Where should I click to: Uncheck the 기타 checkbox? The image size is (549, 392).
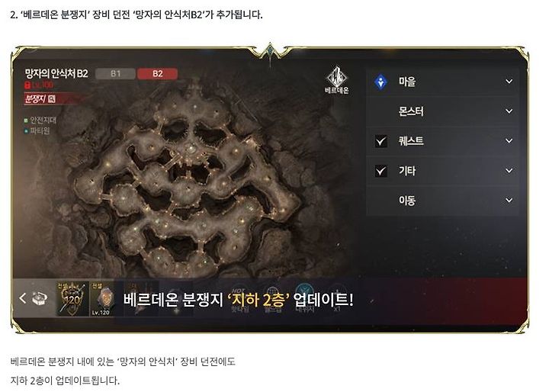click(x=381, y=171)
